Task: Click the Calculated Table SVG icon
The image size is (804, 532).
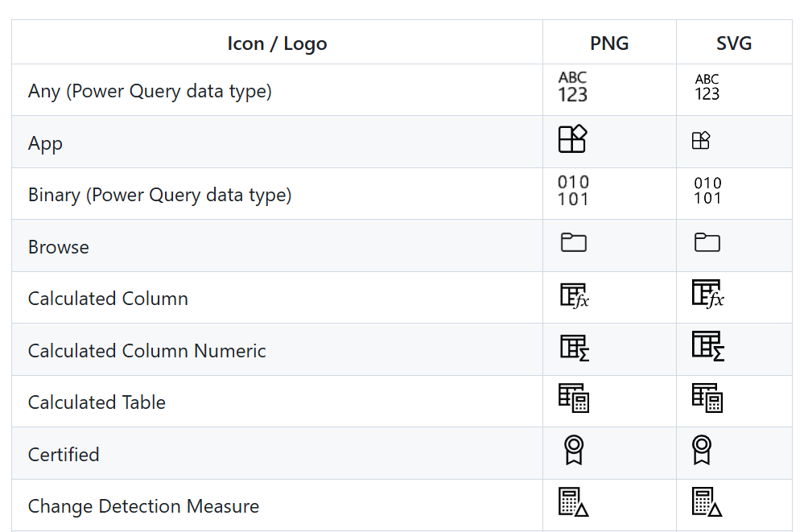Action: point(707,398)
